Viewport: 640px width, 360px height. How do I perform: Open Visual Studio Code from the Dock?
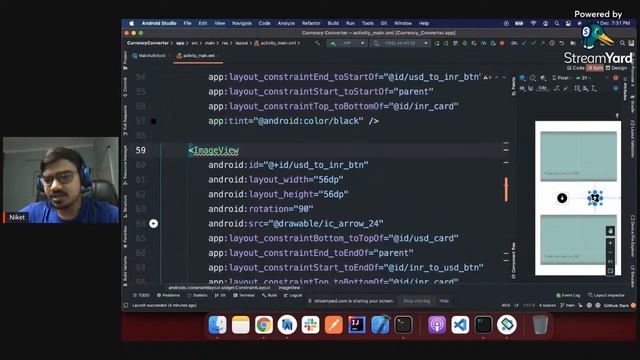tap(460, 325)
